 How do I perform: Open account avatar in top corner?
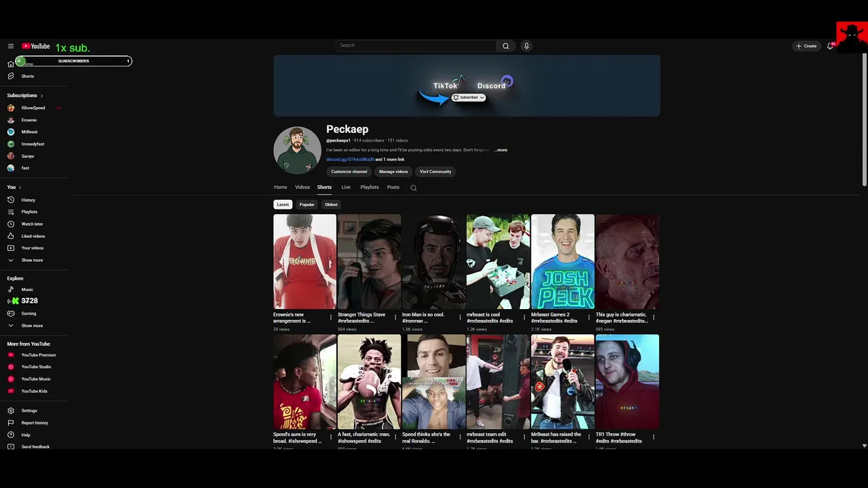[852, 36]
